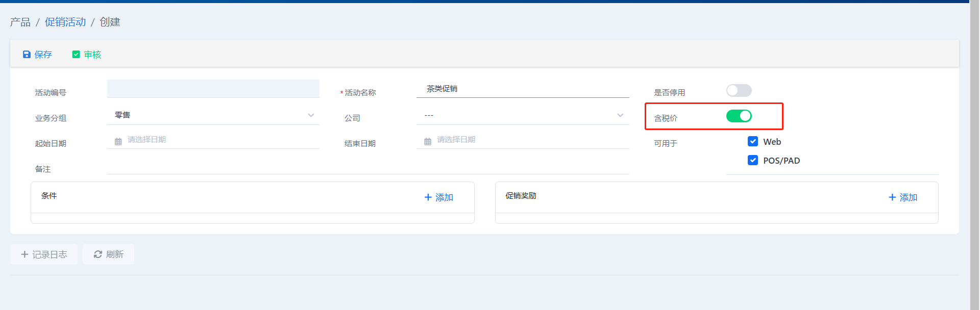Click the 审核 button
980x310 pixels.
pyautogui.click(x=87, y=55)
